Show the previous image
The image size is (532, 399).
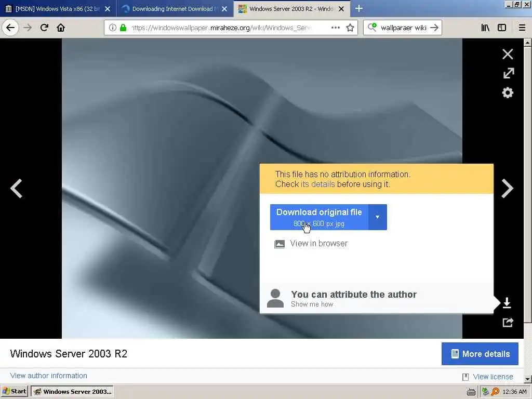16,188
